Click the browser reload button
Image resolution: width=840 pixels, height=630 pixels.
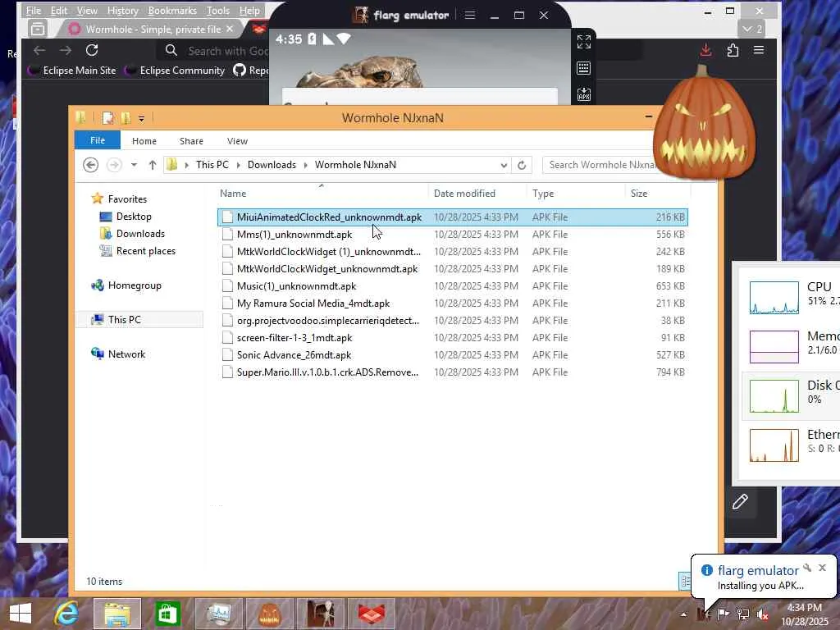tap(92, 50)
